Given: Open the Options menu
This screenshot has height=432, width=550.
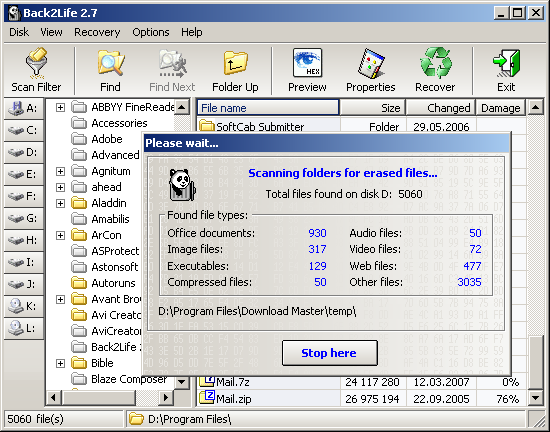Looking at the screenshot, I should [151, 32].
